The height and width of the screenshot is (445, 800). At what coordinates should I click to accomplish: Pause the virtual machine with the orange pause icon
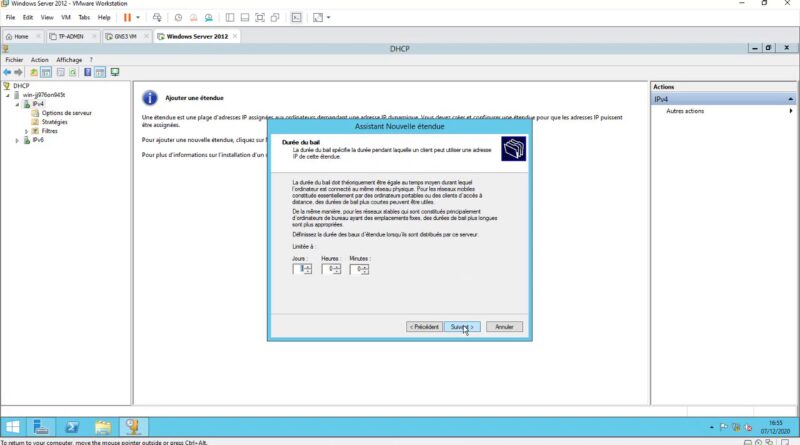(x=128, y=17)
